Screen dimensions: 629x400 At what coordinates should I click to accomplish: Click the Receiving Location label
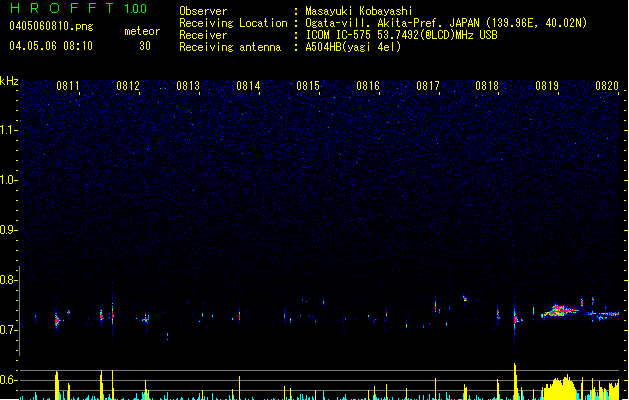tap(233, 23)
